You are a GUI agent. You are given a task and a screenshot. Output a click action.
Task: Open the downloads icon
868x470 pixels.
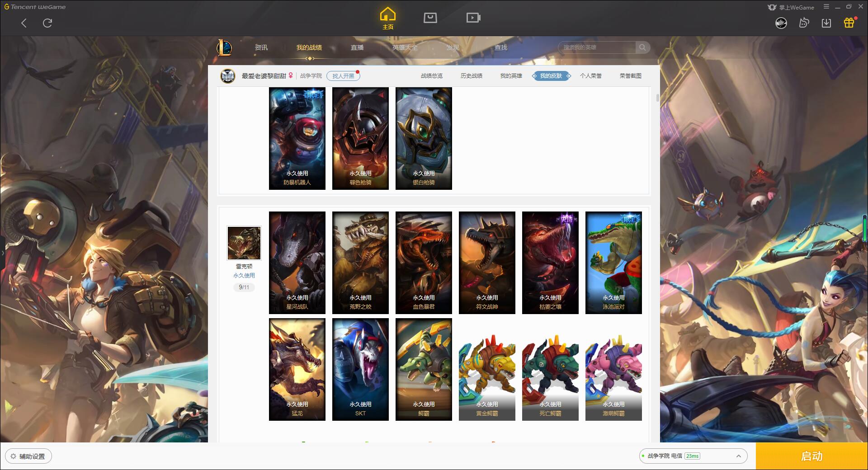826,23
